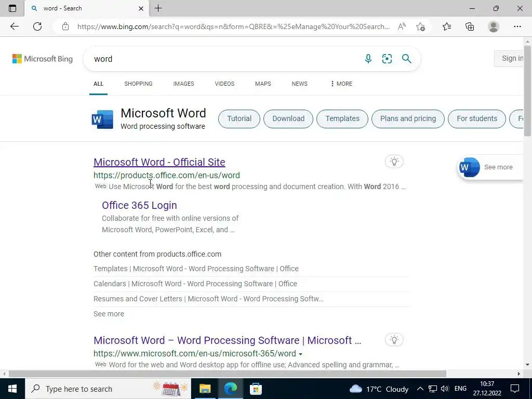The width and height of the screenshot is (532, 399).
Task: Open Microsoft Word – Word Processing Software link
Action: point(228,340)
